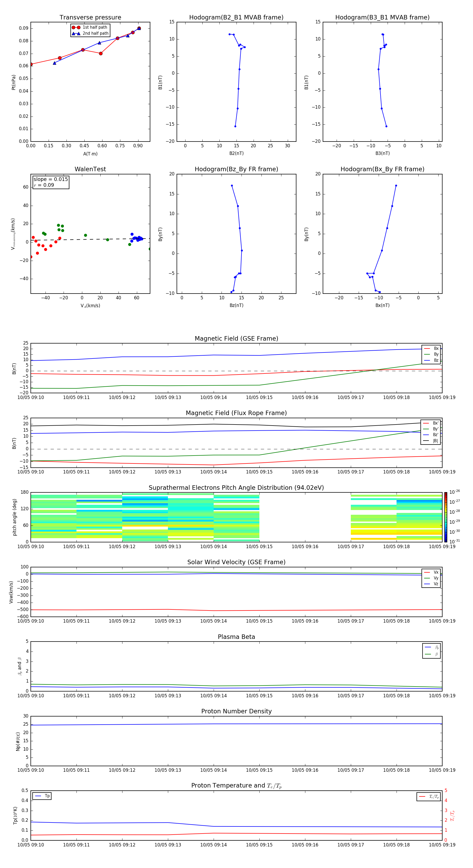Image resolution: width=473 pixels, height=868 pixels.
Task: Click the 'Proton Number Density' title
Action: pyautogui.click(x=236, y=711)
